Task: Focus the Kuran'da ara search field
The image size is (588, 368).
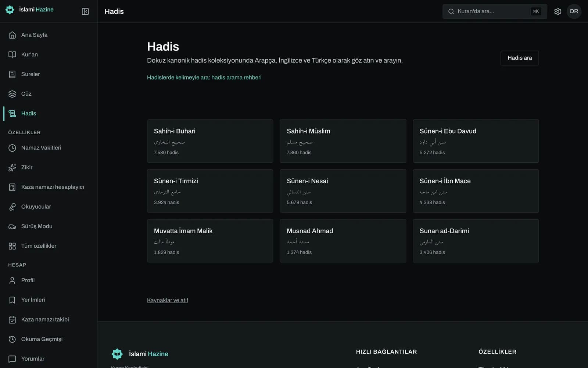Action: coord(495,11)
